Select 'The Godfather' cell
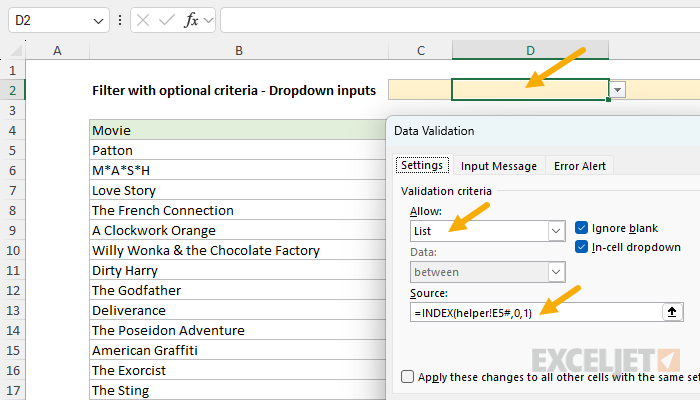The width and height of the screenshot is (700, 400). (238, 291)
